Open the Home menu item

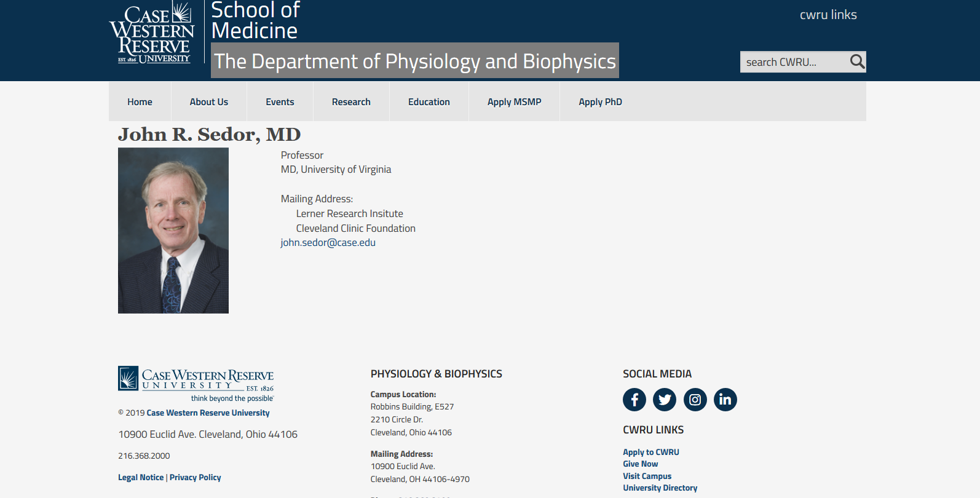tap(140, 101)
